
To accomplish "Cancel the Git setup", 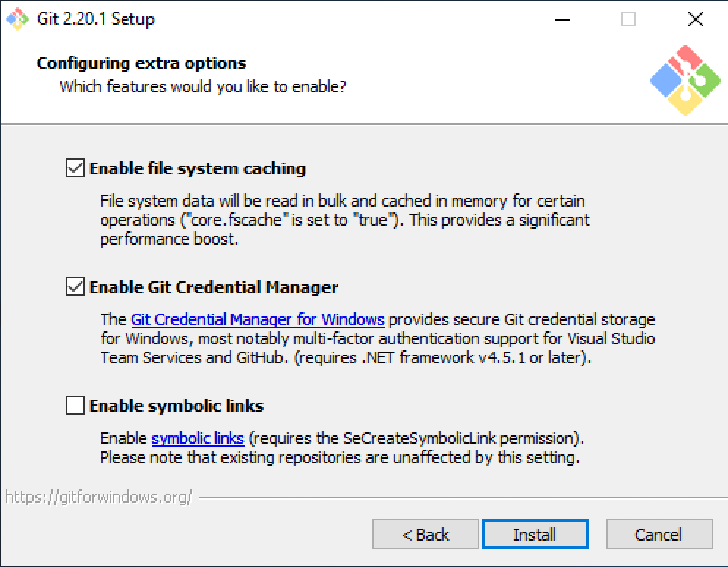I will click(659, 535).
